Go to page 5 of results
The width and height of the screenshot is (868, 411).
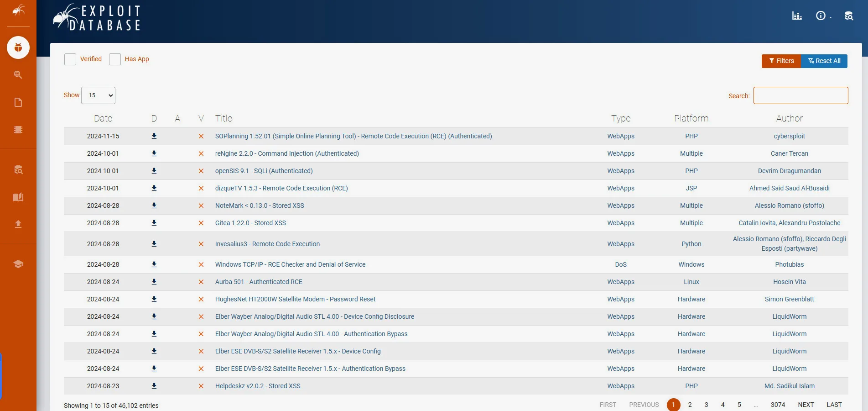(x=739, y=405)
